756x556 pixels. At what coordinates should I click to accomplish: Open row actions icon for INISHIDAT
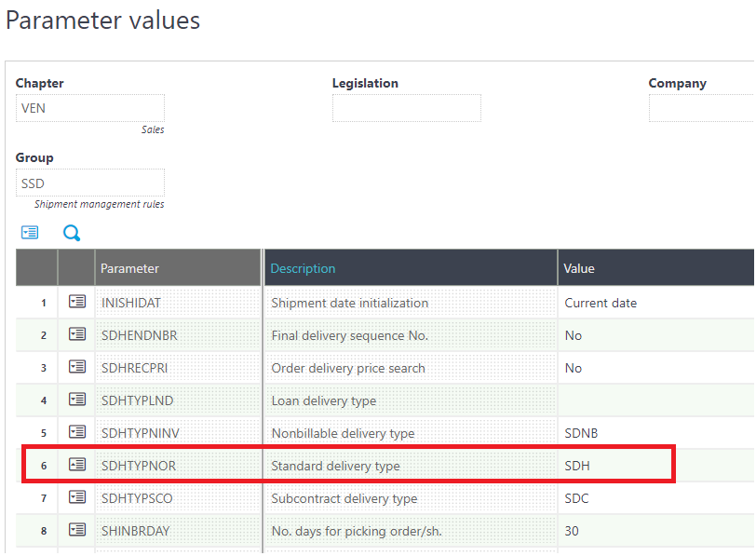(77, 303)
